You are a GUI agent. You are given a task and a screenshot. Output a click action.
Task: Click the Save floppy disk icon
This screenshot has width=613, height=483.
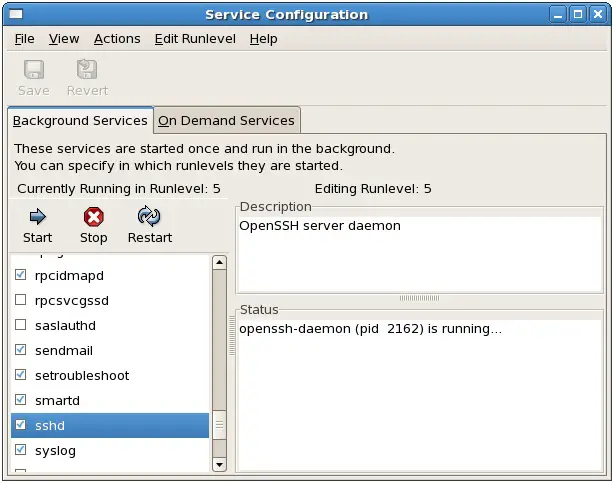tap(33, 71)
